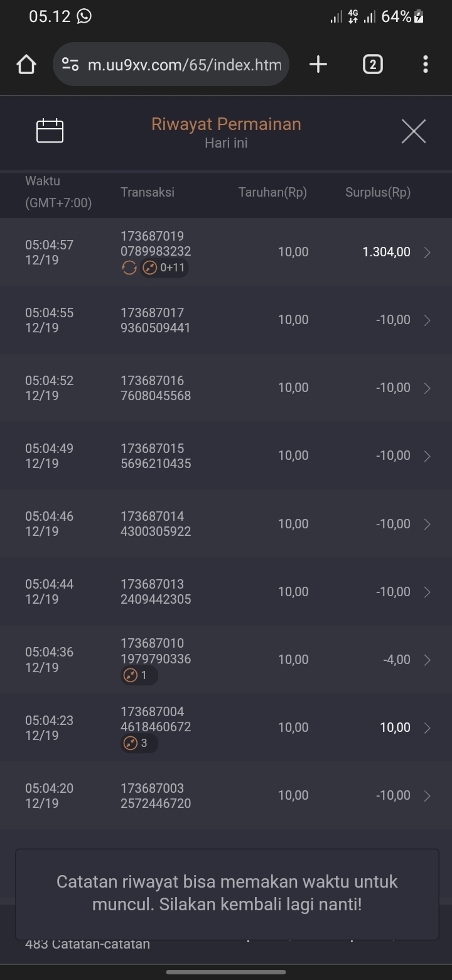Screen dimensions: 452x980
Task: Tap the badge labeled 1 on 05:04:36 entry
Action: click(x=139, y=675)
